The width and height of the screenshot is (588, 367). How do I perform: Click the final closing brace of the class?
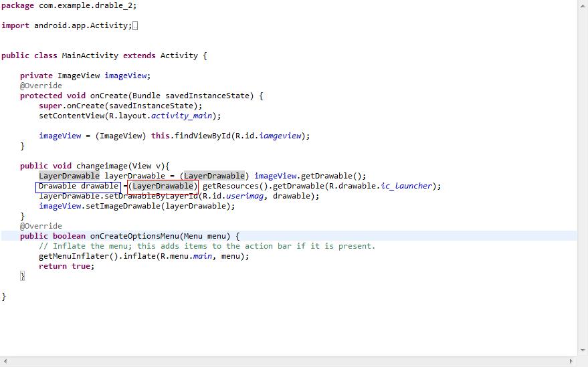tap(4, 297)
